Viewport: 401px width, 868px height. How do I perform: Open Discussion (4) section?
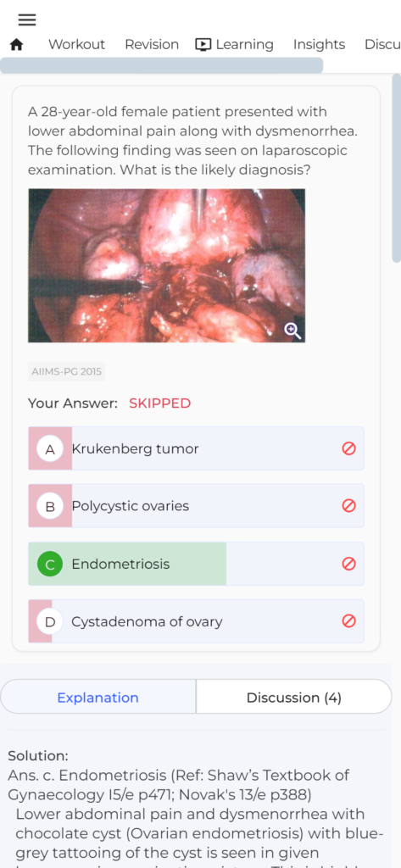(294, 698)
